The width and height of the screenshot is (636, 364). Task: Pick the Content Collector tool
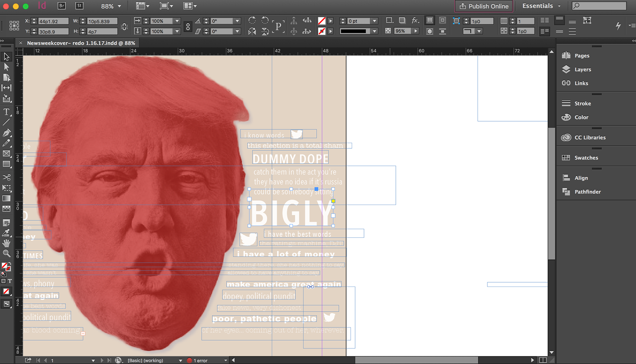pos(6,98)
